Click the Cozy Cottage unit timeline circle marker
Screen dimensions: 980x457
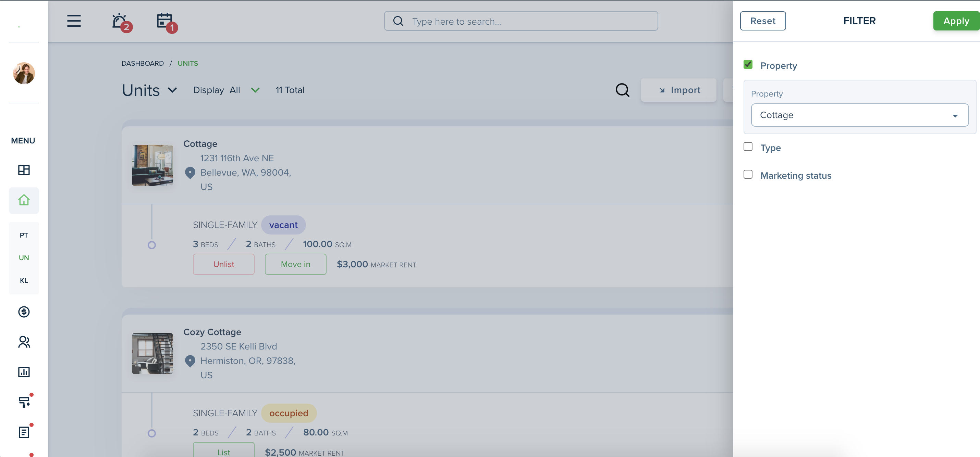pyautogui.click(x=151, y=433)
